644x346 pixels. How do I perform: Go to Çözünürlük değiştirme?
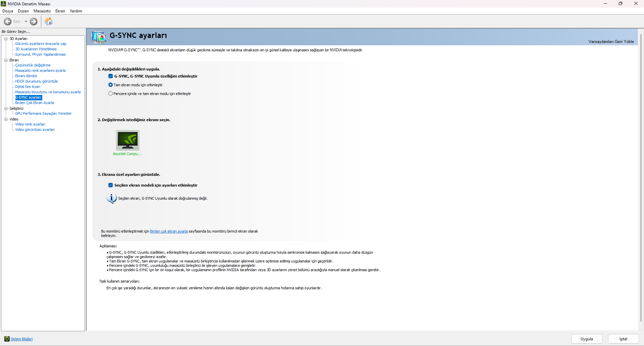pos(33,65)
